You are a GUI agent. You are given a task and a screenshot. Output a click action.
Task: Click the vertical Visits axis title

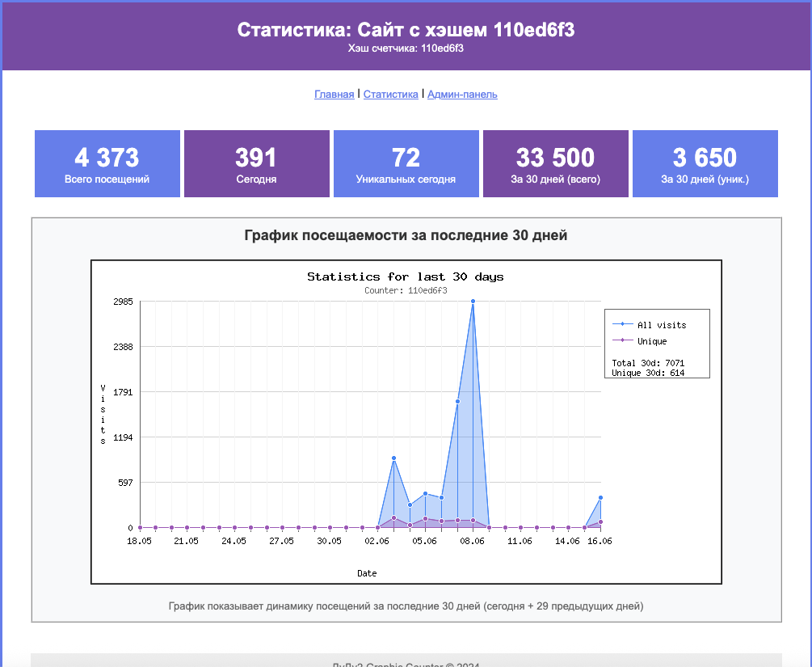[x=103, y=415]
